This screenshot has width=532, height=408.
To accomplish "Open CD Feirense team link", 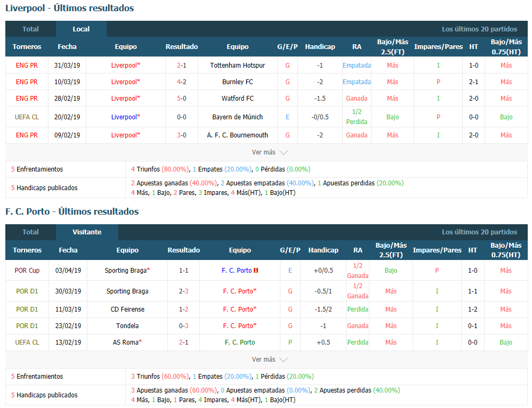I will [x=127, y=309].
